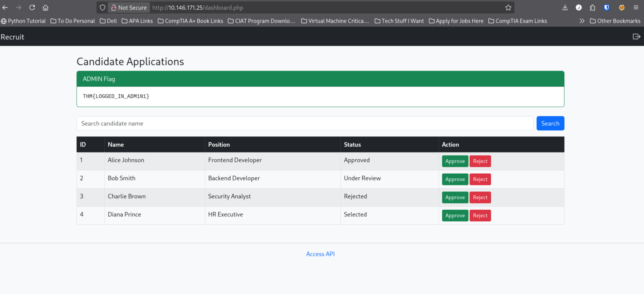The image size is (644, 294).
Task: Open the extensions puzzle icon
Action: tap(592, 8)
